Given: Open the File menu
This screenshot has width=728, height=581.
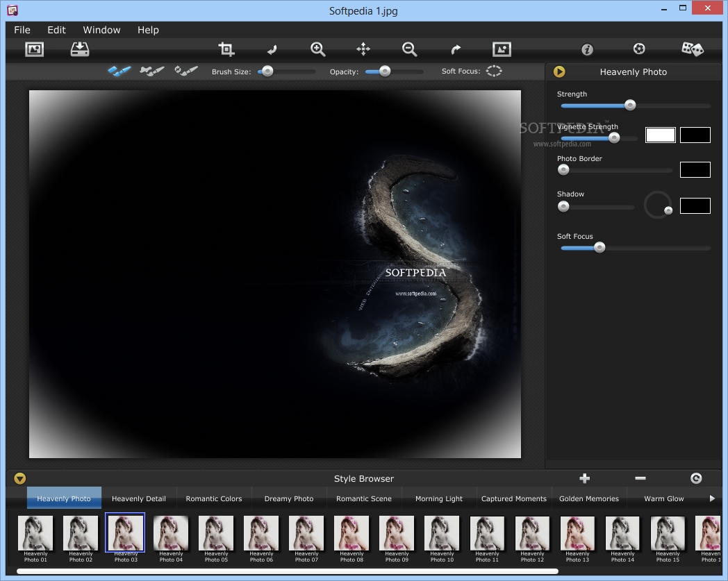Looking at the screenshot, I should point(22,30).
